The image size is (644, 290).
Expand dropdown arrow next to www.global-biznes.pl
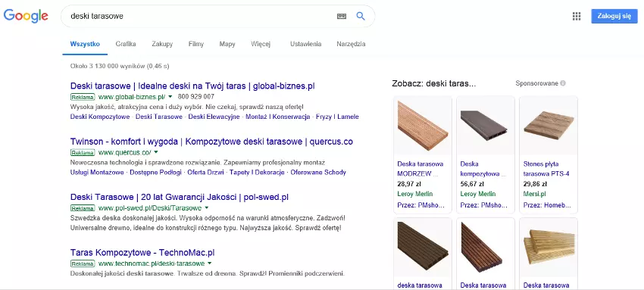click(170, 97)
